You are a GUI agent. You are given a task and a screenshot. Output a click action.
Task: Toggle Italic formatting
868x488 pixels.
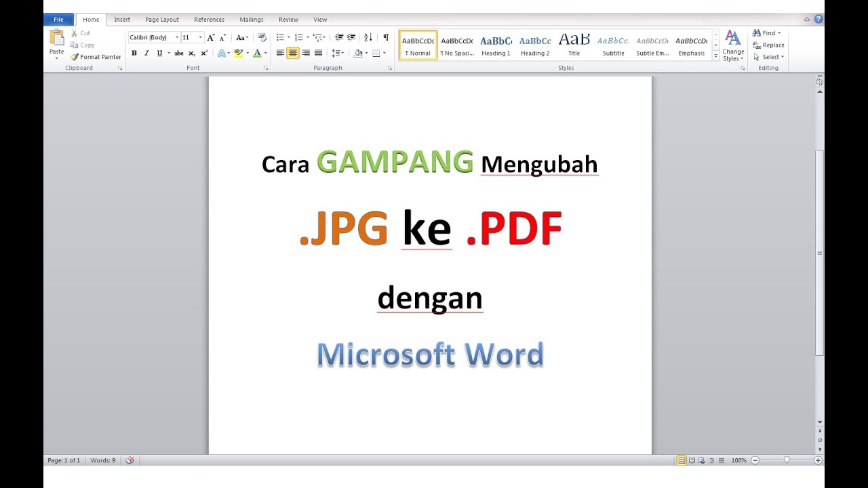[146, 53]
